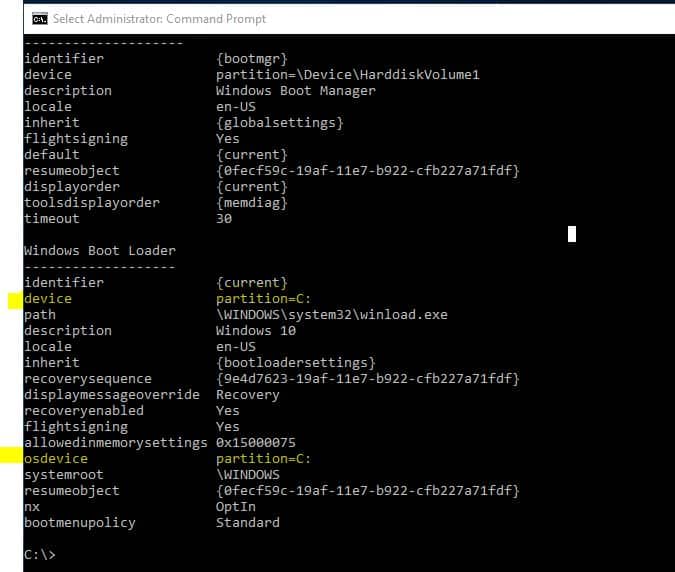This screenshot has width=675, height=572.
Task: Select the 'OptIn' value
Action: click(x=236, y=507)
